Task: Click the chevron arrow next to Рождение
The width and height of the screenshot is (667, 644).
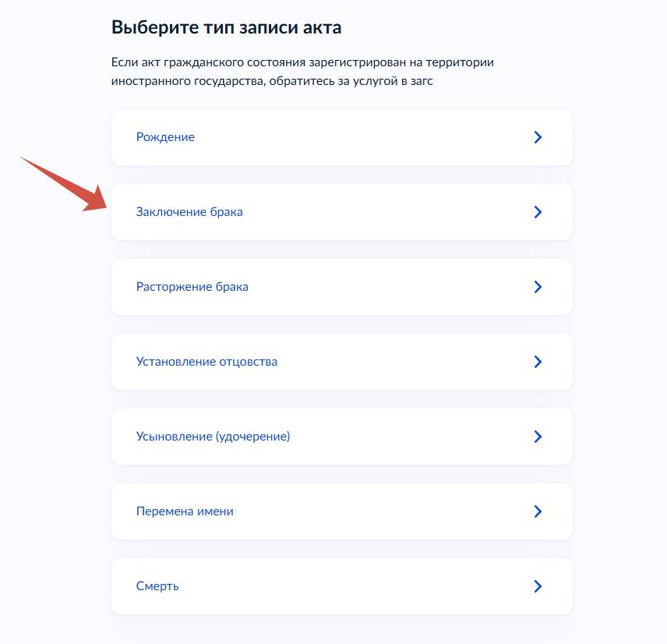Action: [538, 137]
